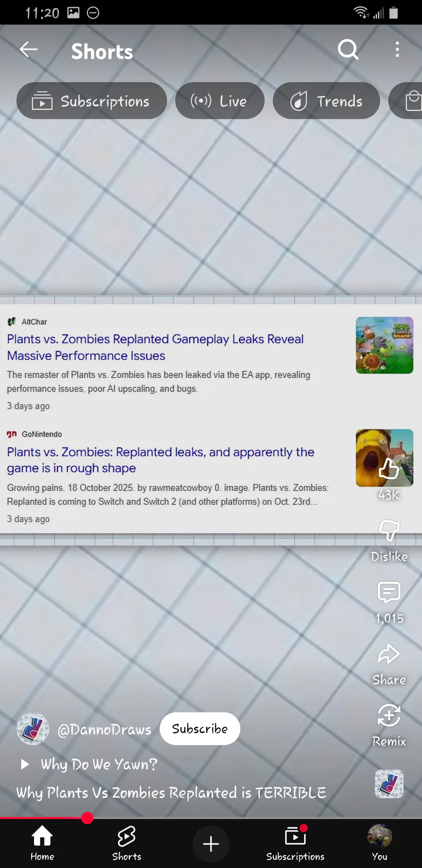The width and height of the screenshot is (422, 868).
Task: Like the short with the thumbs up icon
Action: [x=389, y=469]
